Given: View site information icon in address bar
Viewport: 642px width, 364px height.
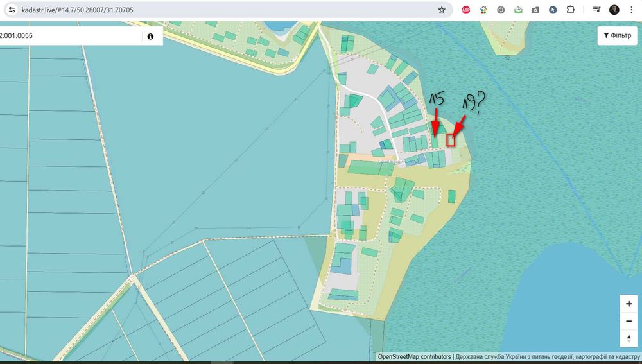Looking at the screenshot, I should click(x=12, y=10).
